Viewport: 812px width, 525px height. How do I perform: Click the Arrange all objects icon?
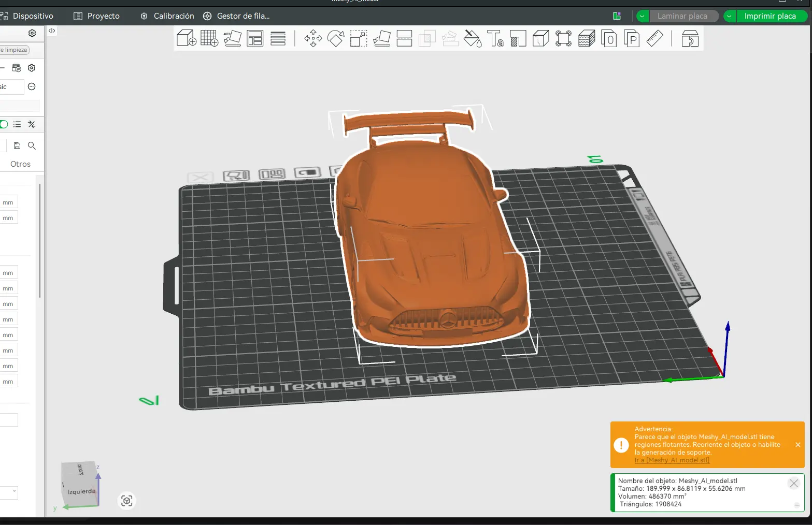click(x=255, y=38)
